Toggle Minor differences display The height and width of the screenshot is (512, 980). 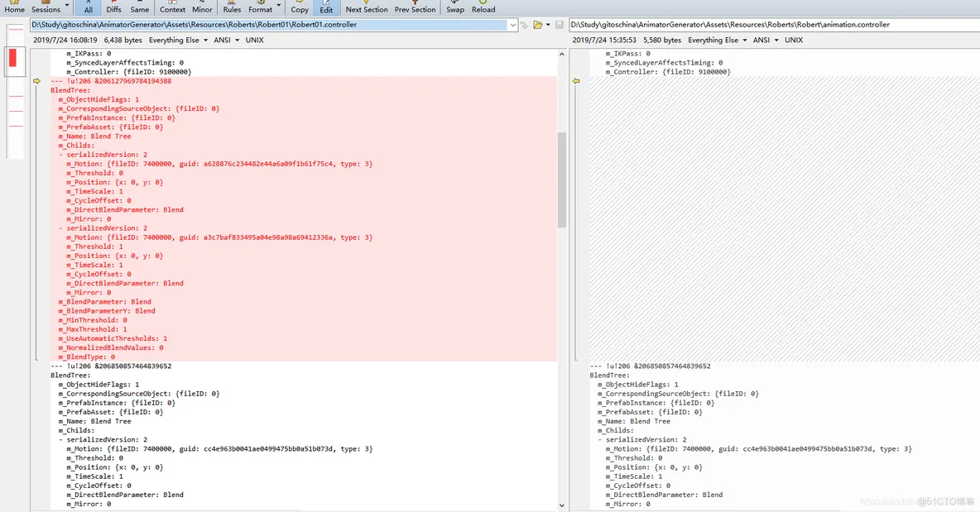point(202,7)
